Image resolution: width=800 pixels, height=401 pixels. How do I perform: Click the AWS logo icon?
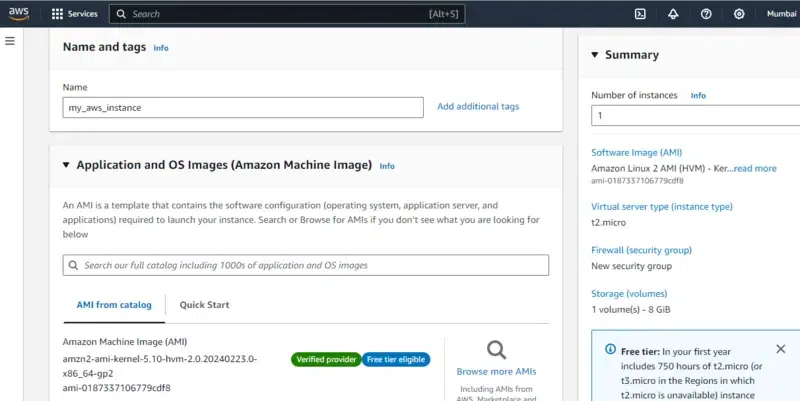19,14
